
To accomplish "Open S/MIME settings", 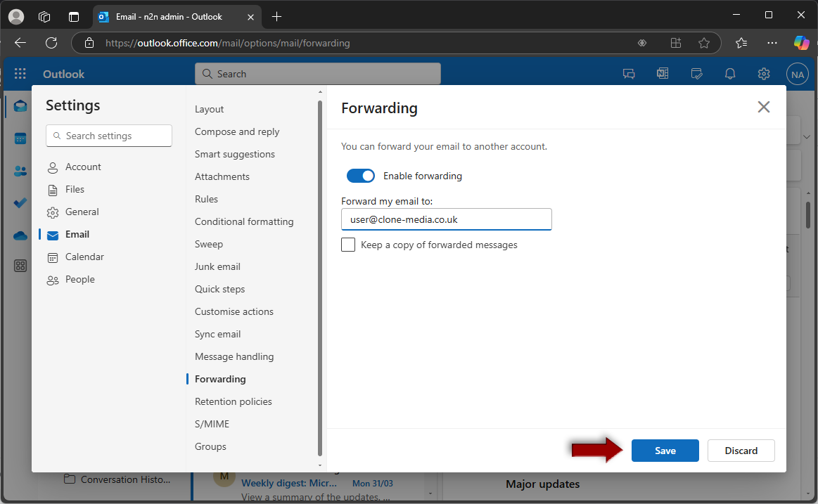I will 212,424.
